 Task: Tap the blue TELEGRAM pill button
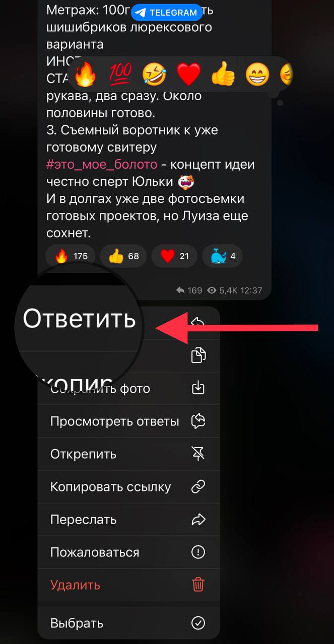(166, 13)
